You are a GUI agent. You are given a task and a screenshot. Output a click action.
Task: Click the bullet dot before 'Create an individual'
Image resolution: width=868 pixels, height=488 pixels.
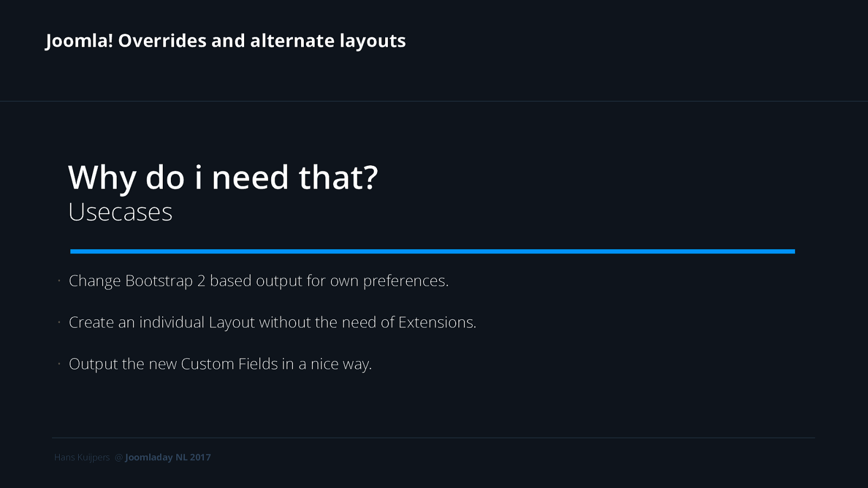coord(59,323)
